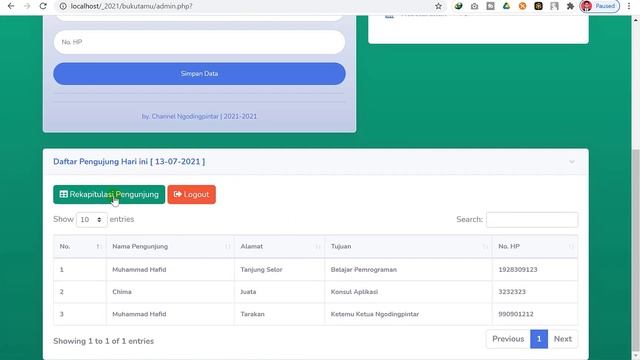Viewport: 640px width, 360px height.
Task: Select the Tarakan address cell
Action: tap(280, 314)
